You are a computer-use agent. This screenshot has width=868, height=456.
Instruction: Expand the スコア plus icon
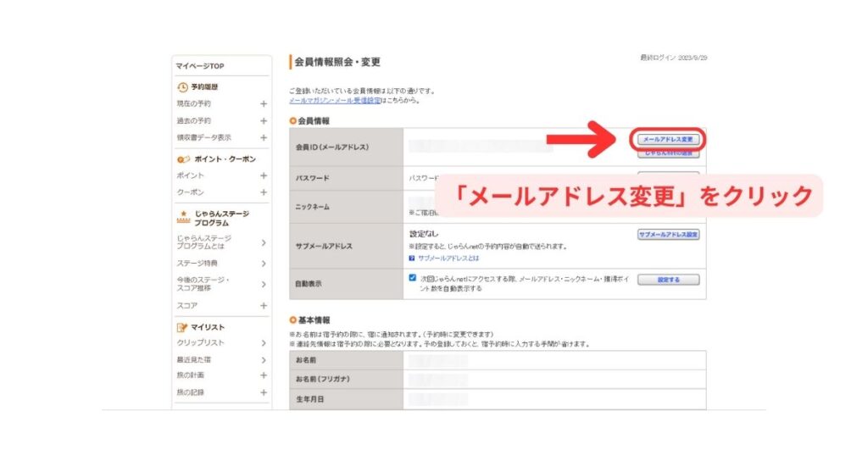[x=264, y=305]
